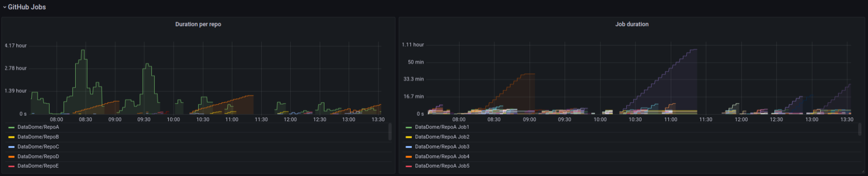This screenshot has width=868, height=176.
Task: Click Duration per repo legend scrollbar
Action: (x=390, y=132)
